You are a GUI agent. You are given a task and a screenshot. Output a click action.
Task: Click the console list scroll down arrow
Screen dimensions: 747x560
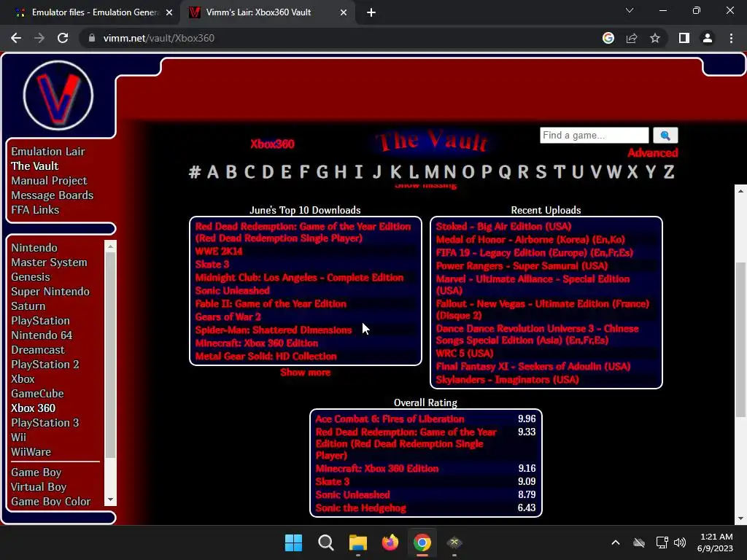pyautogui.click(x=111, y=499)
